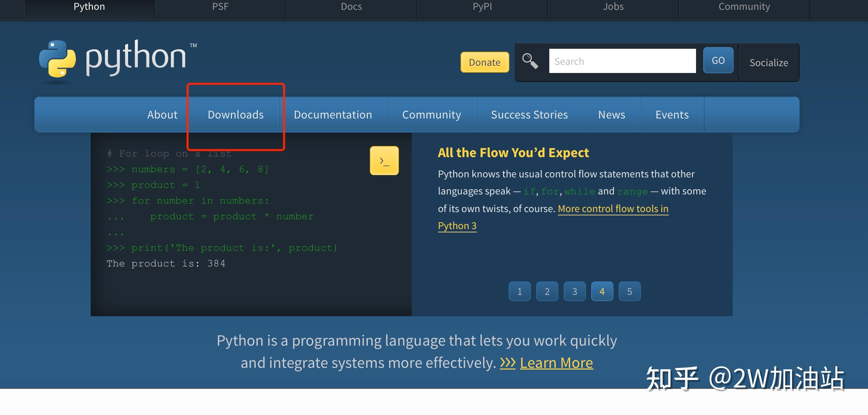
Task: Expand the About navigation menu
Action: tap(162, 115)
